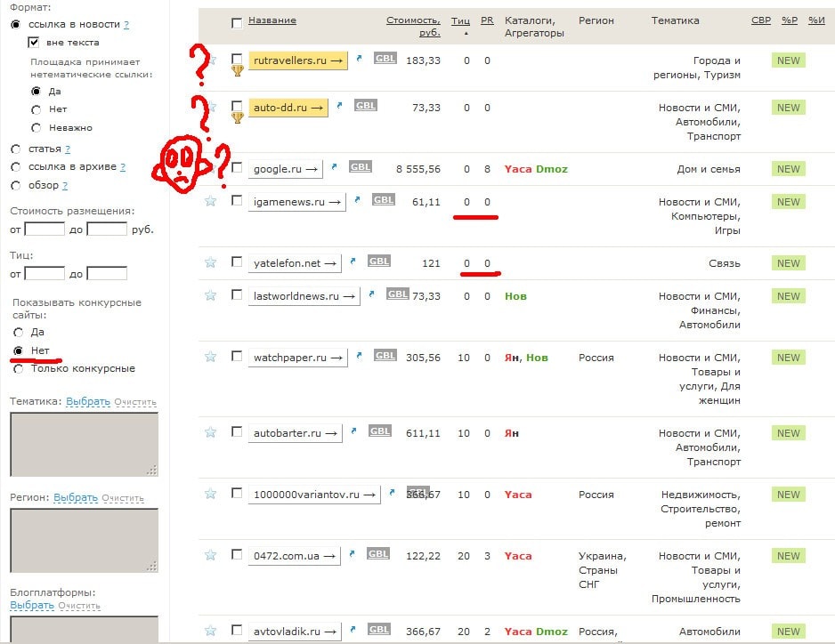Tick checkbox for watchpaper.ru row

point(237,356)
